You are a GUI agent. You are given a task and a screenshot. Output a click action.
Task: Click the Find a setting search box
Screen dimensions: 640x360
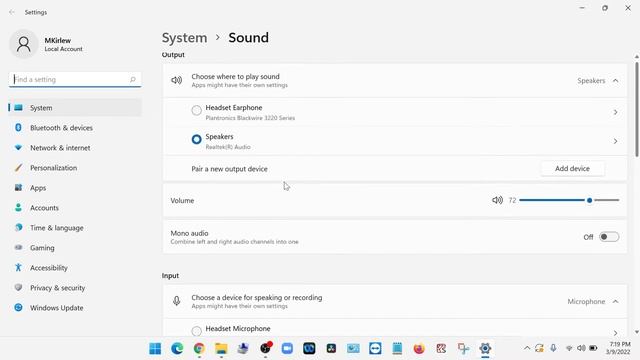click(x=75, y=80)
